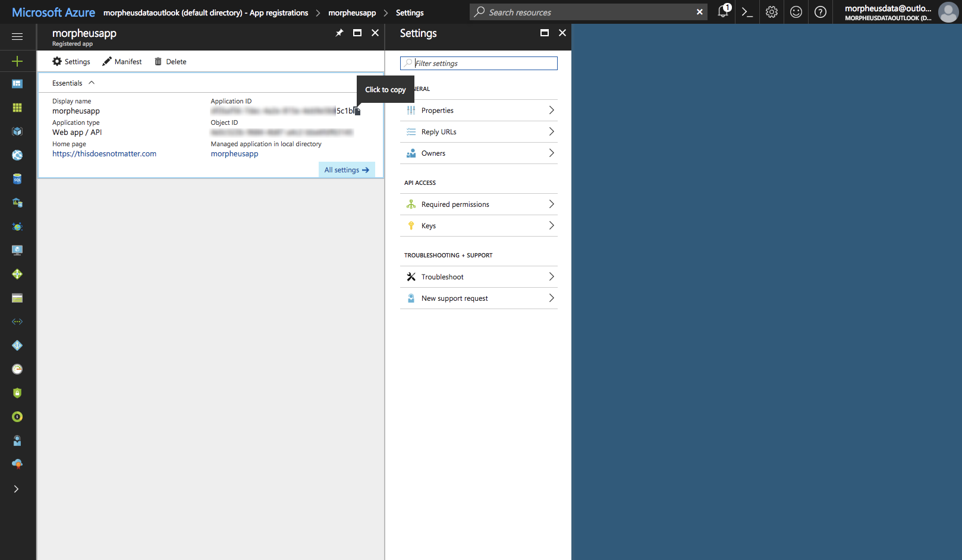Click Settings in morpheusapp toolbar

pos(71,61)
